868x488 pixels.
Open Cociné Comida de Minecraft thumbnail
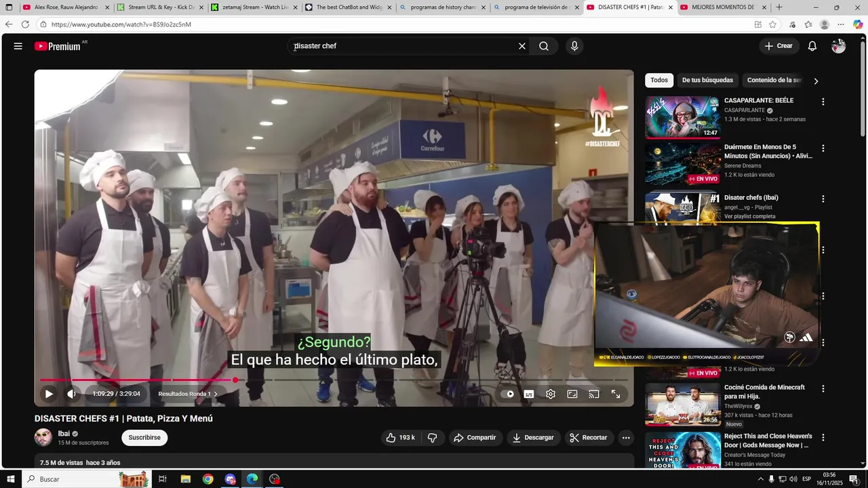pyautogui.click(x=682, y=405)
